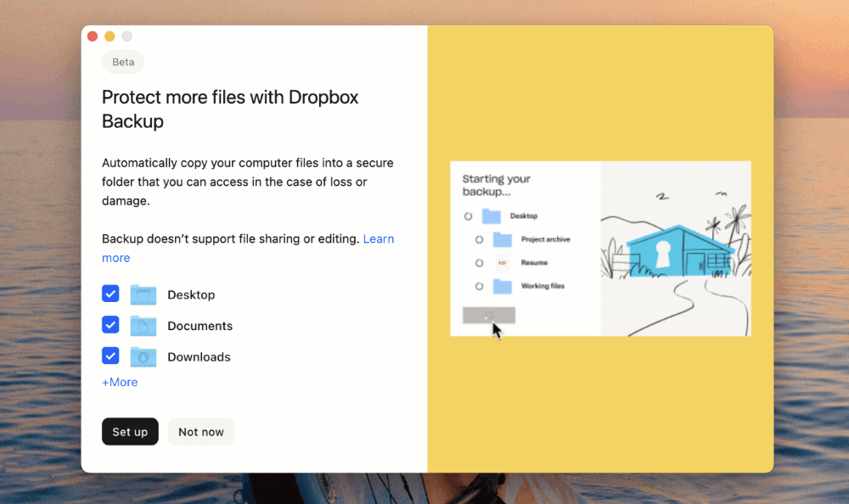The image size is (849, 504).
Task: Disable the Downloads backup checkbox
Action: [x=110, y=356]
